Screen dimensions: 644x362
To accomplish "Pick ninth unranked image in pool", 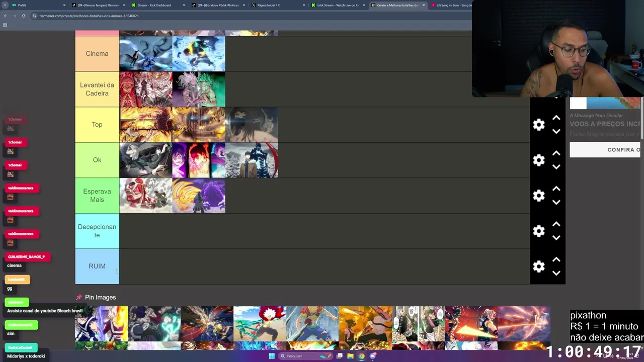I will pos(524,324).
